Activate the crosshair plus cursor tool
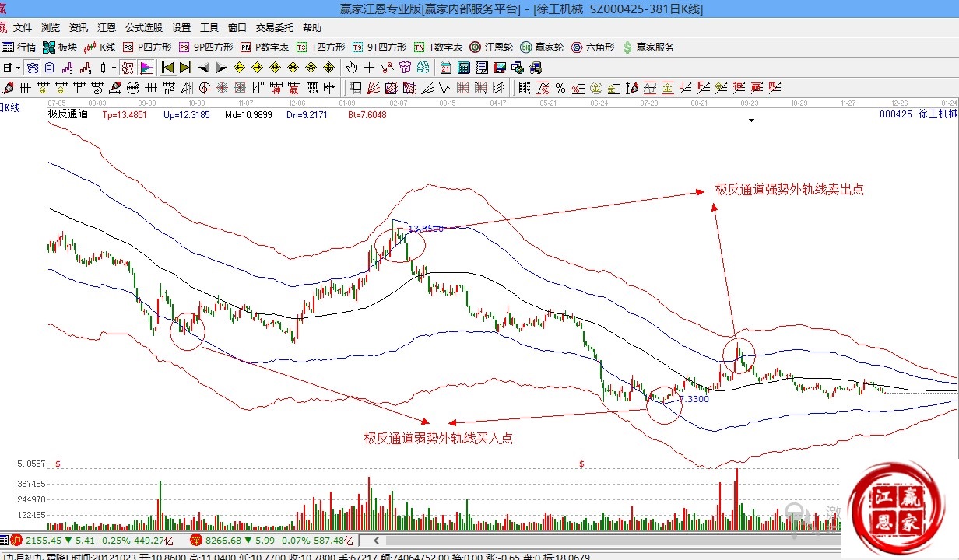Image resolution: width=959 pixels, height=560 pixels. click(369, 68)
